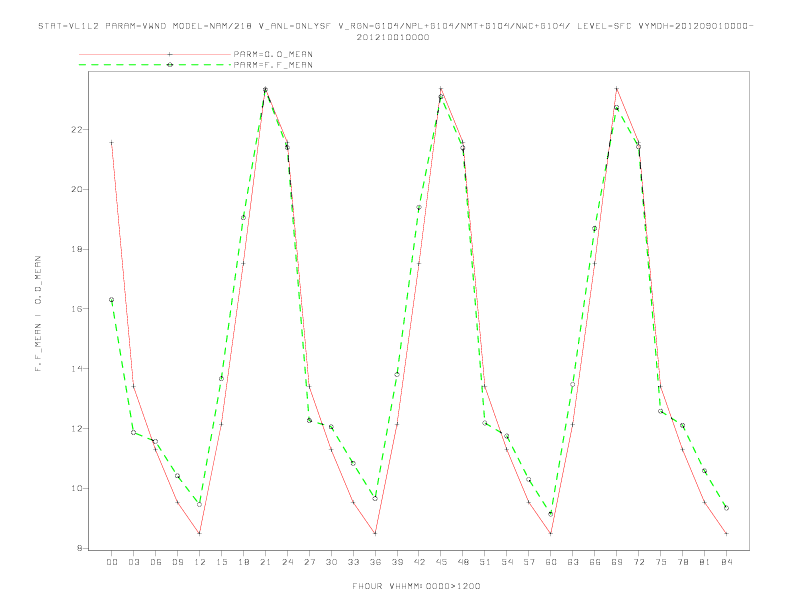Click x-axis tick label 39
The width and height of the screenshot is (792, 612).
[x=397, y=562]
